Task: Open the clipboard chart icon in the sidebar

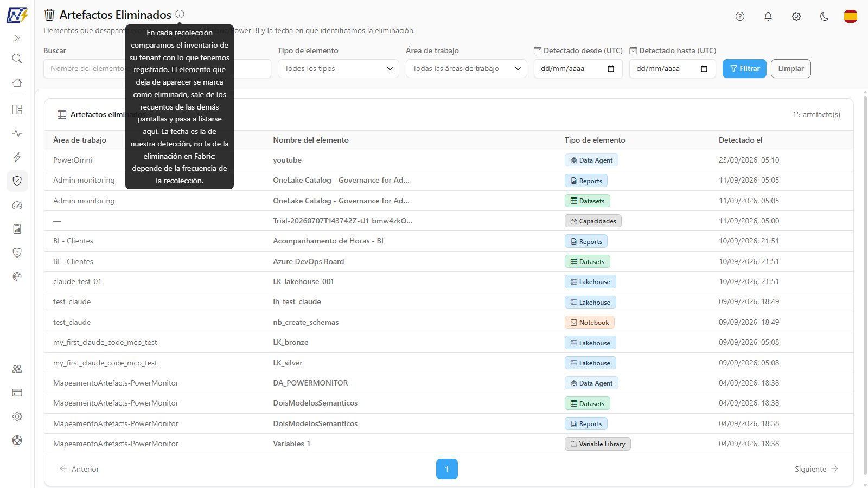Action: click(x=17, y=229)
